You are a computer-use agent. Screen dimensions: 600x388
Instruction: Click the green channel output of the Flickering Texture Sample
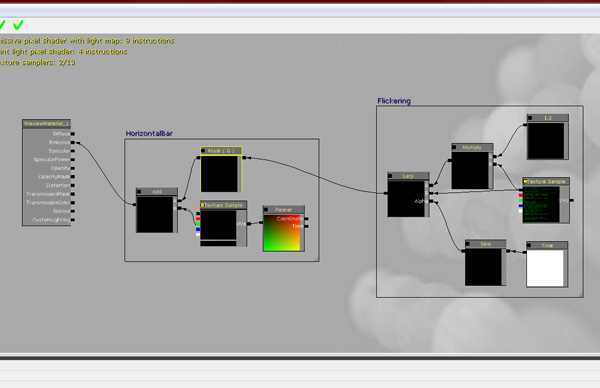(521, 201)
